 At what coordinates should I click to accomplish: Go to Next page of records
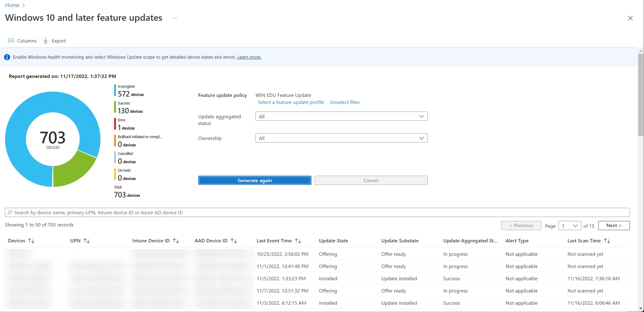pos(614,226)
